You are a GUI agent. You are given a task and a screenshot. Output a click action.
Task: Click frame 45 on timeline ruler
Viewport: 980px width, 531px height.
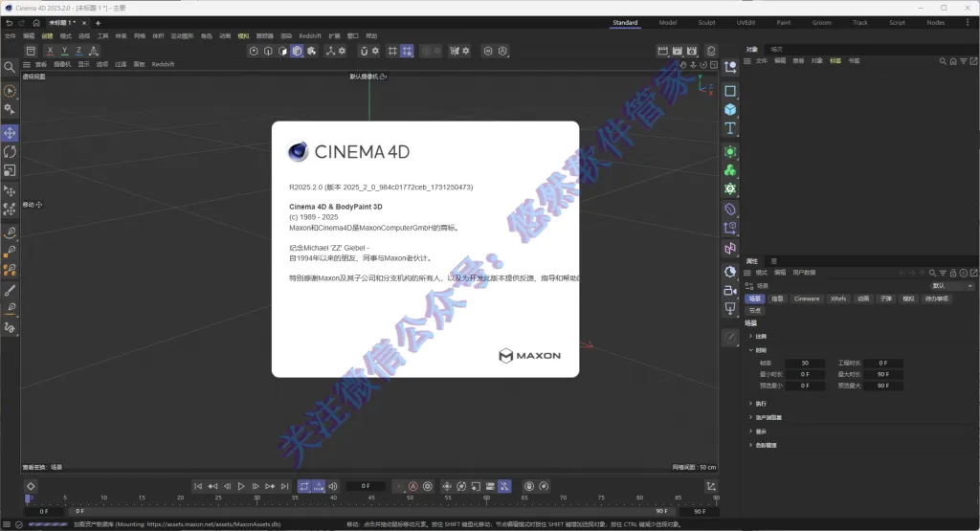371,498
